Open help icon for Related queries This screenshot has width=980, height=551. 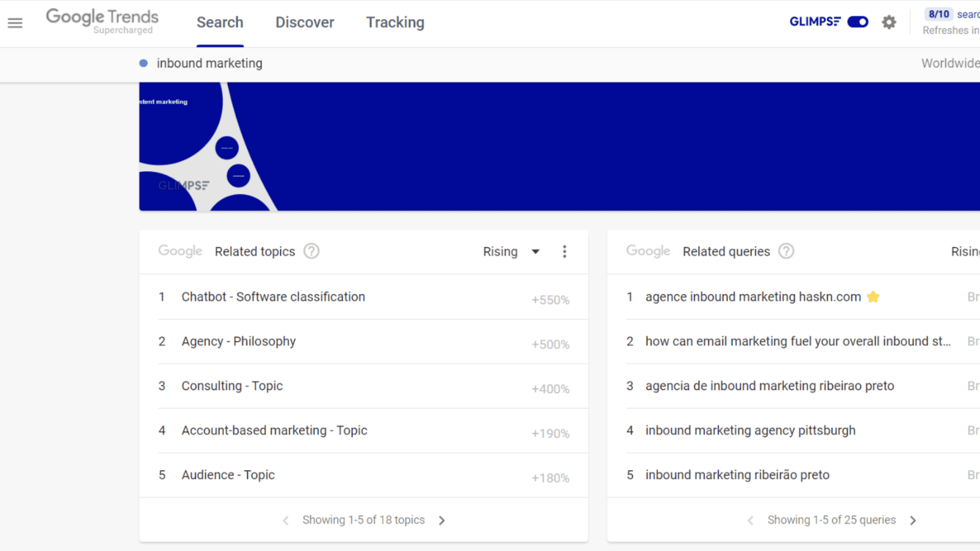click(x=787, y=251)
